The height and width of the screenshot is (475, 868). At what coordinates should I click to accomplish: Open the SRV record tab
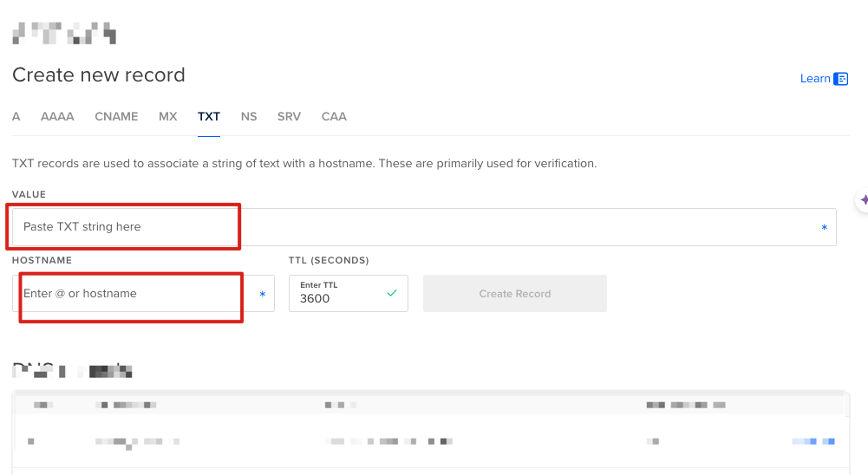[x=289, y=116]
